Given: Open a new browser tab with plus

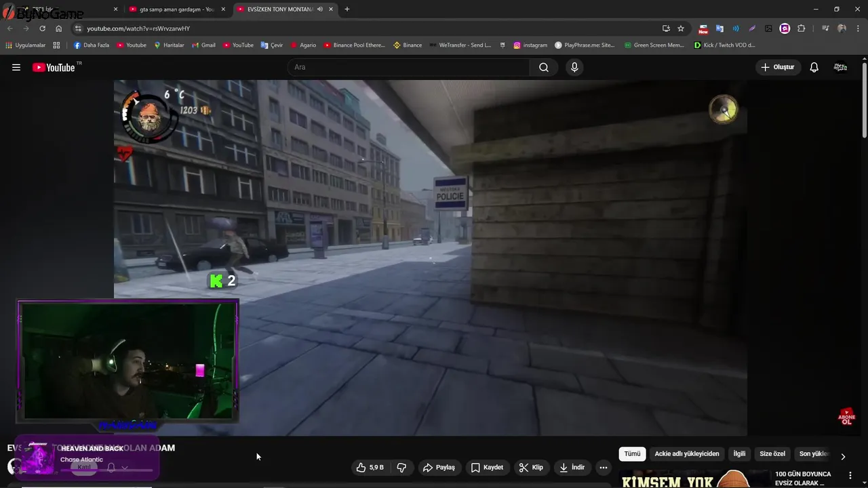Looking at the screenshot, I should point(347,9).
